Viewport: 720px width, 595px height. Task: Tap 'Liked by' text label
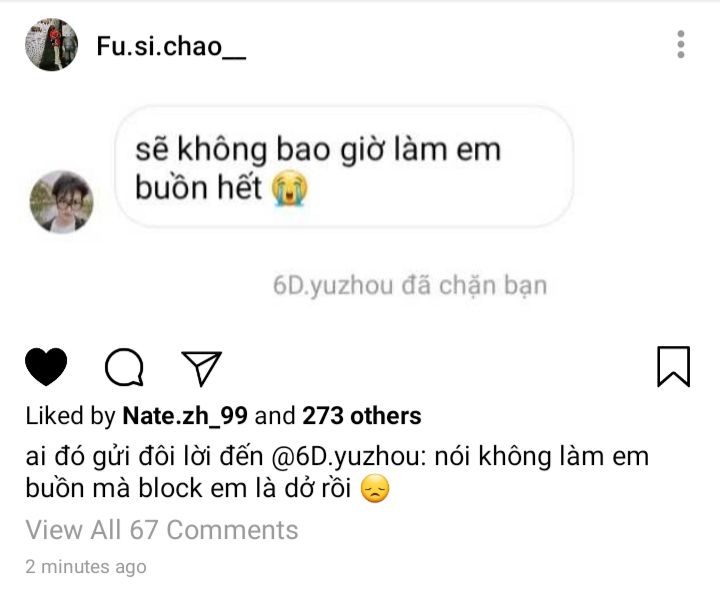[x=70, y=416]
